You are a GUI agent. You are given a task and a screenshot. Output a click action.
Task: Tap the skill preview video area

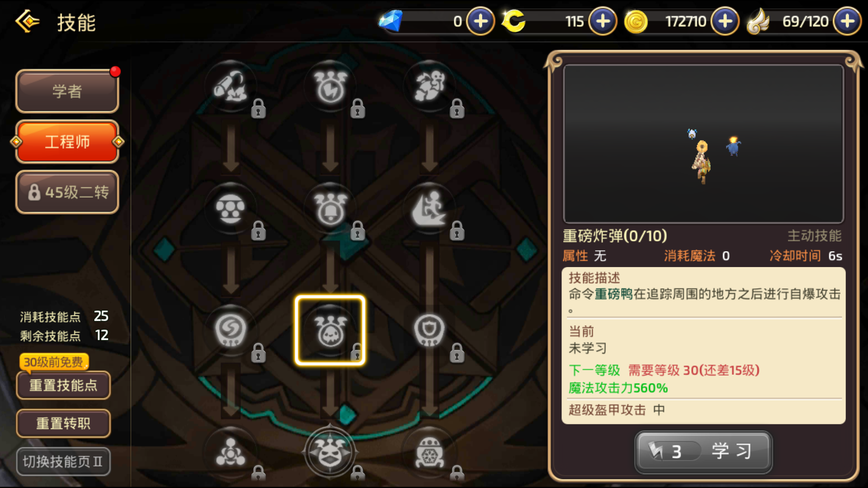[x=703, y=144]
